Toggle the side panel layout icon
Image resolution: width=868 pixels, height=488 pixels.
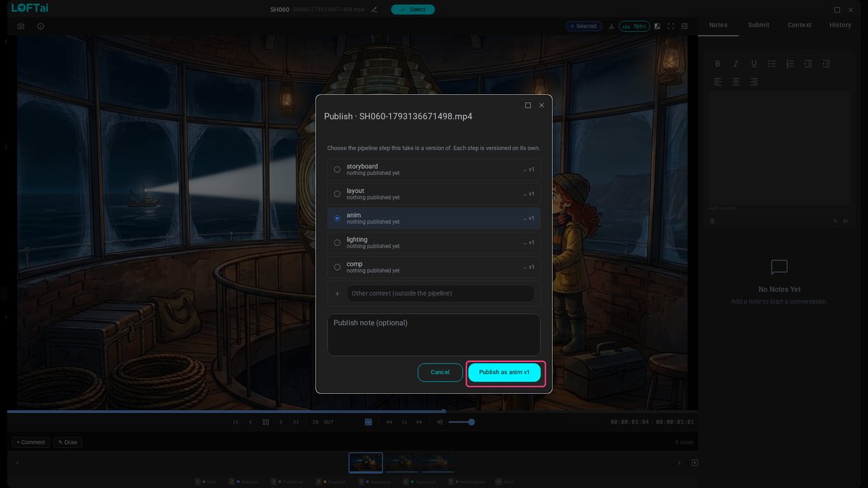click(x=684, y=26)
